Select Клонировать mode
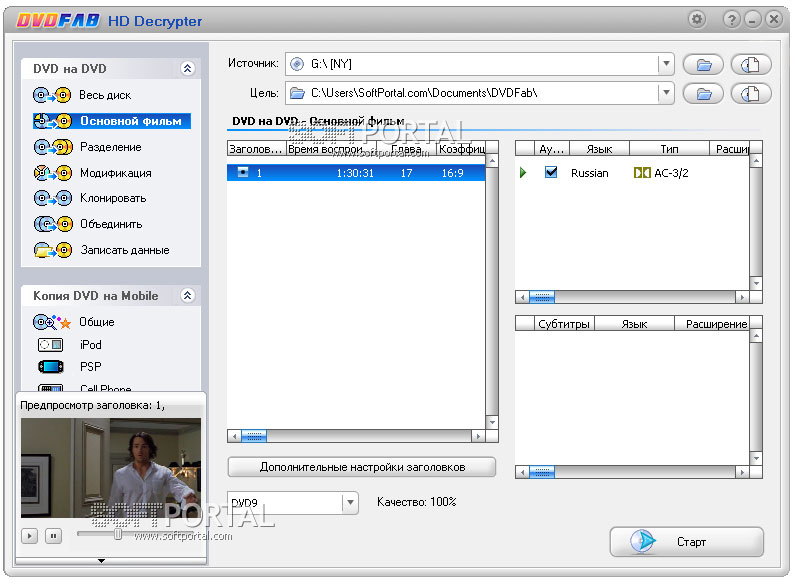The image size is (795, 585). click(113, 198)
